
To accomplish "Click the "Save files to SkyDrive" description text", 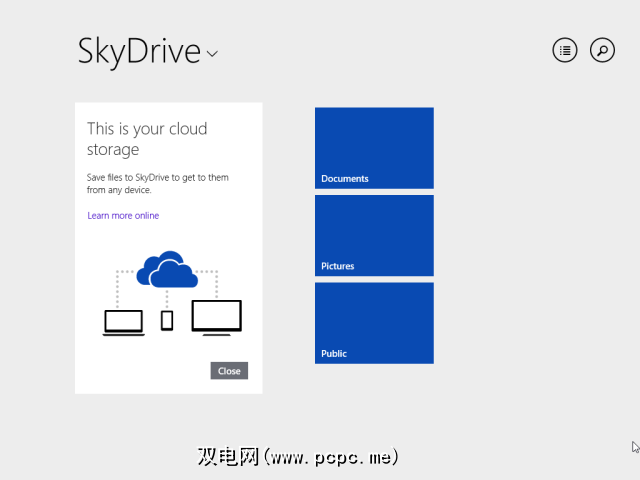I will [157, 183].
